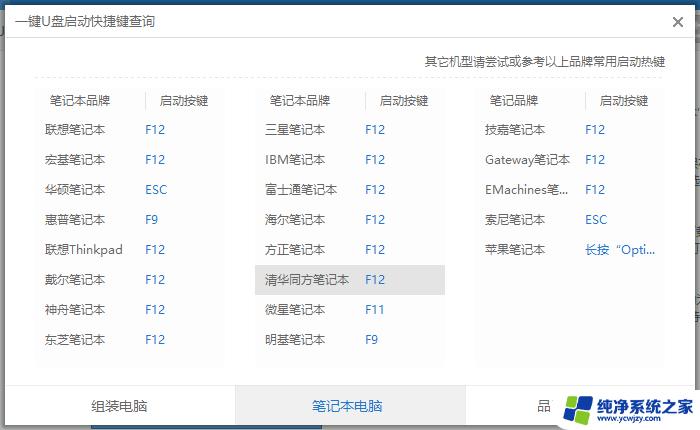Click F12 key value for 三星笔记本
The image size is (700, 430).
(375, 130)
